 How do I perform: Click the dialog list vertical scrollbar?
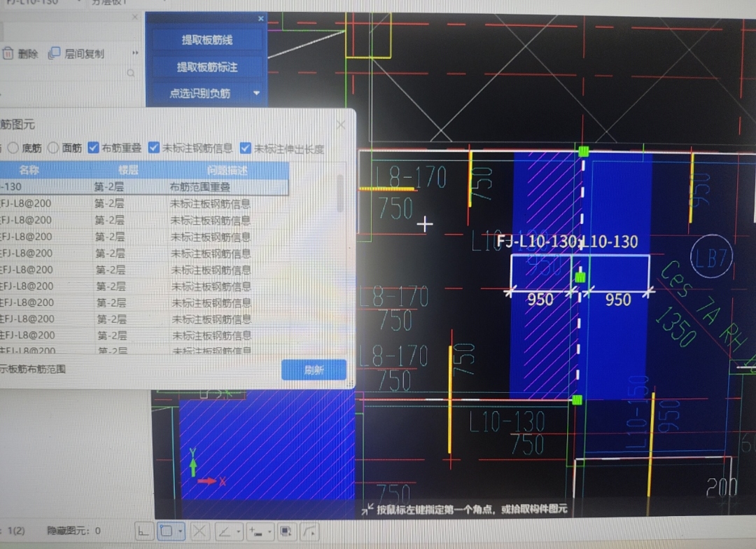click(x=340, y=193)
